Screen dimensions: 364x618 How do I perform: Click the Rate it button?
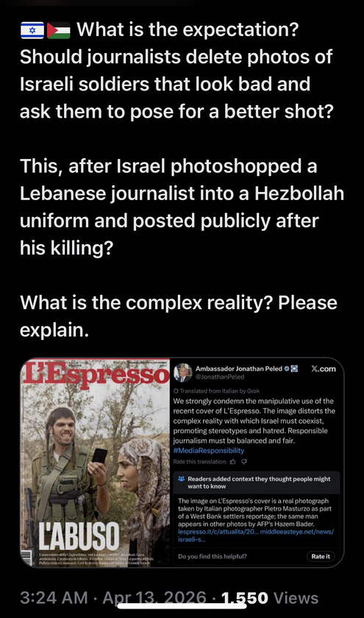point(321,556)
